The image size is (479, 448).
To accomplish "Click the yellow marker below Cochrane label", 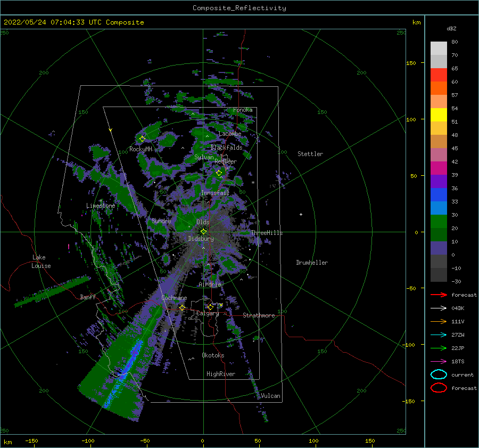I will click(183, 307).
